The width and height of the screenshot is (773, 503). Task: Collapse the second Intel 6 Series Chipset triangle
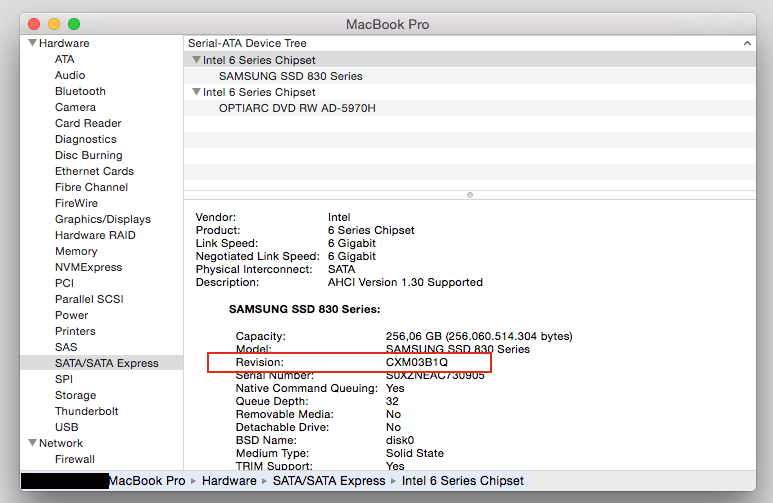point(196,92)
